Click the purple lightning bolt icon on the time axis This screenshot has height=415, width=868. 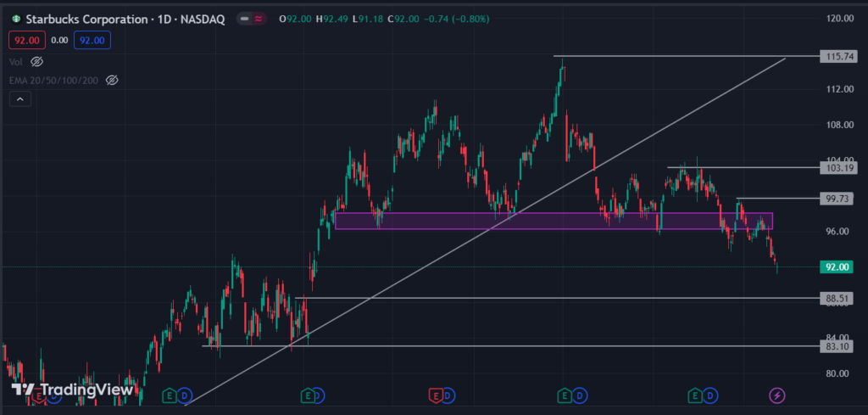click(777, 395)
